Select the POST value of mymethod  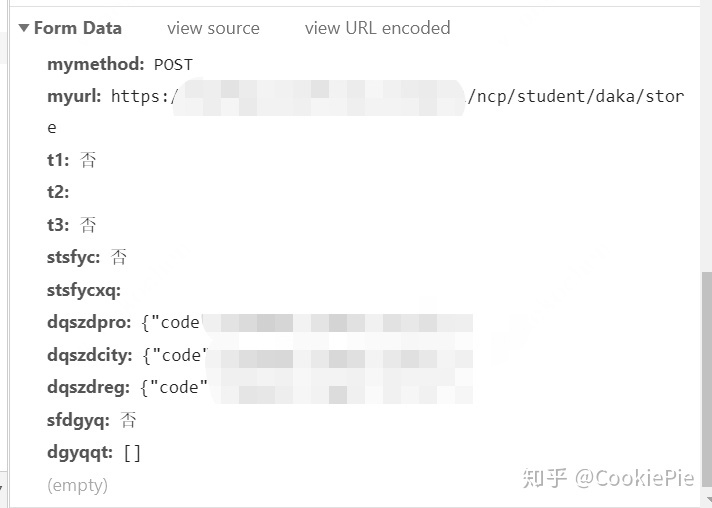click(x=173, y=65)
